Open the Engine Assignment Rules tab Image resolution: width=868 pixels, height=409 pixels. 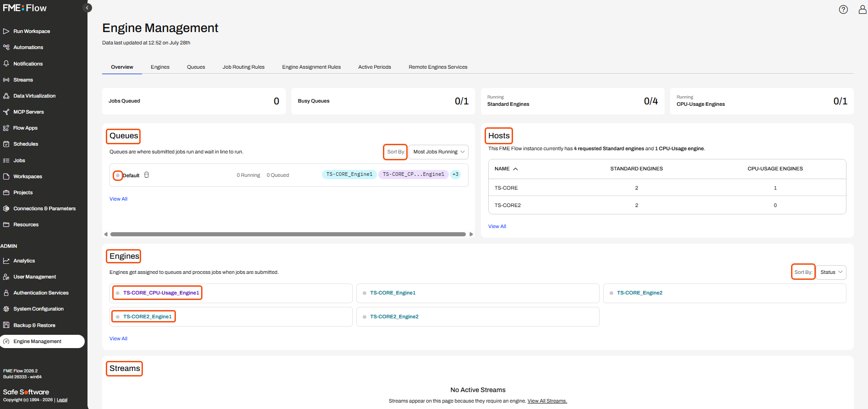click(x=311, y=67)
